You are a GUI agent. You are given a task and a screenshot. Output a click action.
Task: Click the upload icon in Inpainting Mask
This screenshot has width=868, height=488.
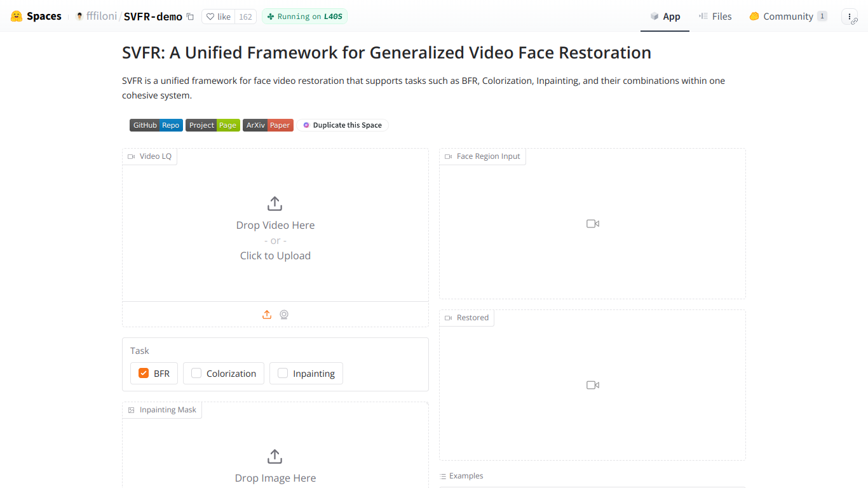[275, 456]
